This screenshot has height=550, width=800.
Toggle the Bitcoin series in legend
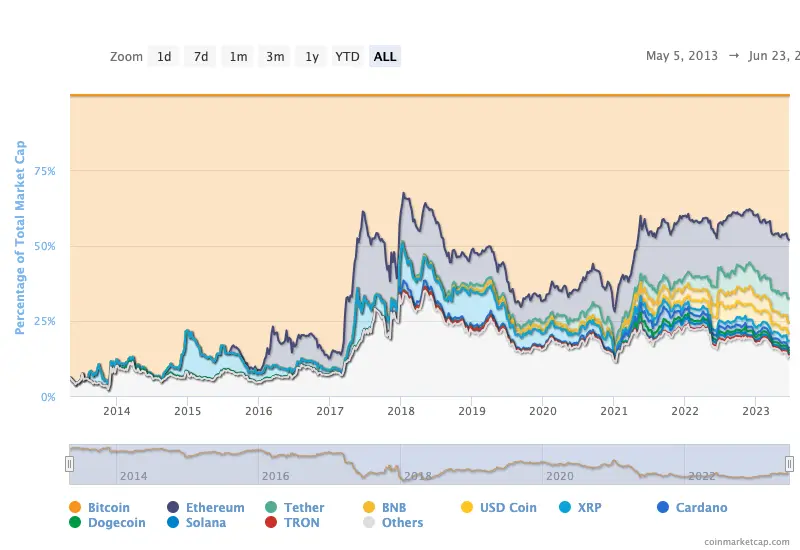point(108,508)
